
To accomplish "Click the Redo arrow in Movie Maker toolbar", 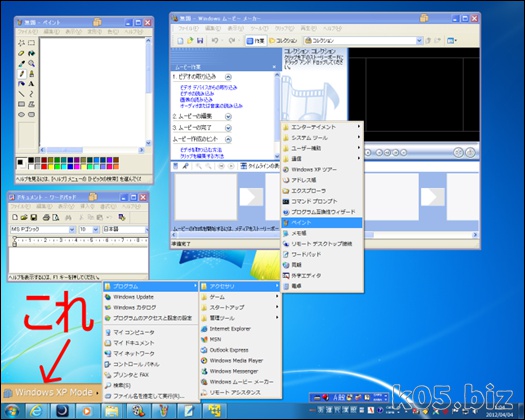I will pyautogui.click(x=232, y=41).
